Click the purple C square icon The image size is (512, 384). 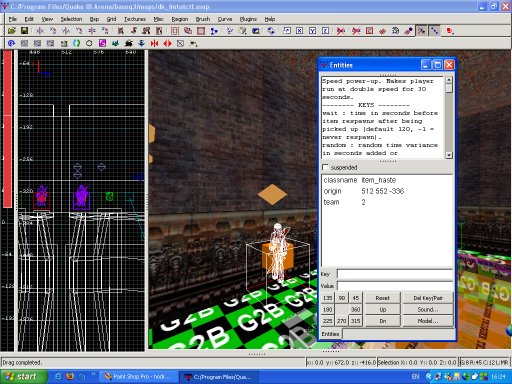102,43
